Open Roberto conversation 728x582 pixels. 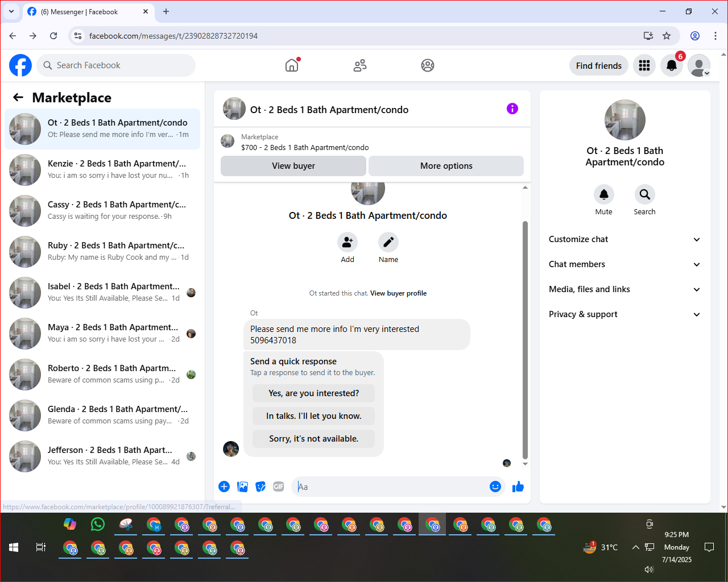[102, 375]
